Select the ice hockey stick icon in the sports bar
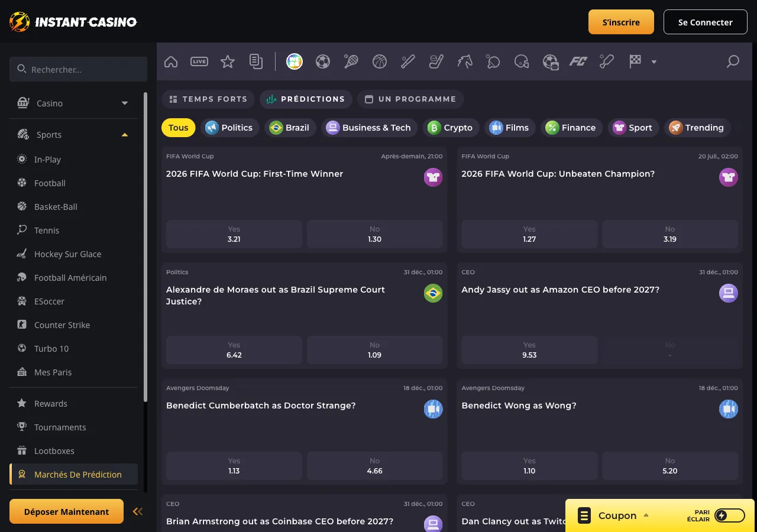Viewport: 757px width, 532px height. pyautogui.click(x=436, y=61)
